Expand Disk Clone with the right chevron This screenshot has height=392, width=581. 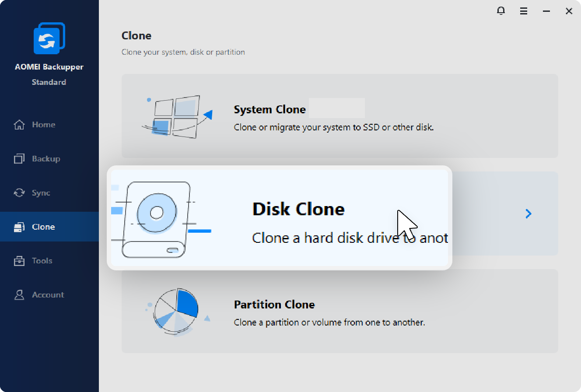pos(528,213)
